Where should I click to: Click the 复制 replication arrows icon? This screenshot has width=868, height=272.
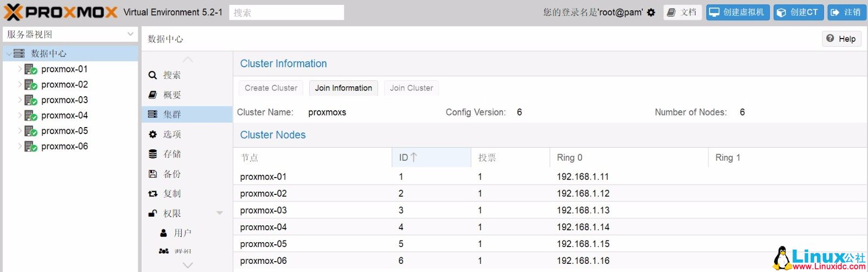pos(153,194)
